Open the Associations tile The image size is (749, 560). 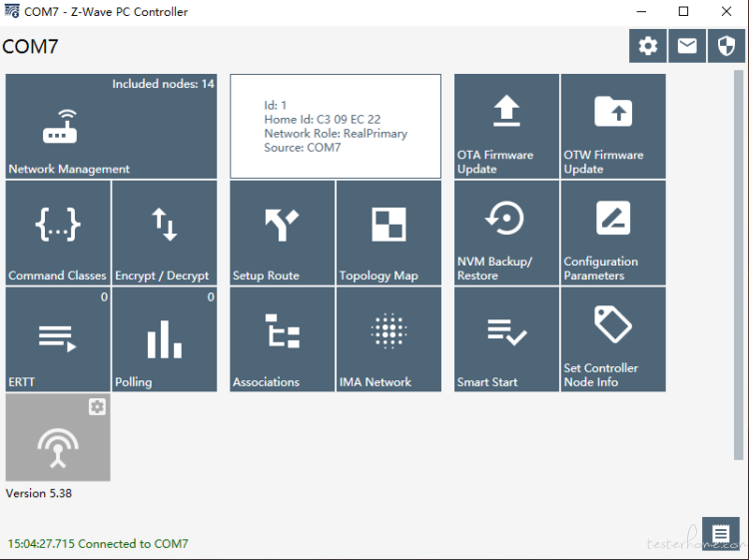click(283, 339)
